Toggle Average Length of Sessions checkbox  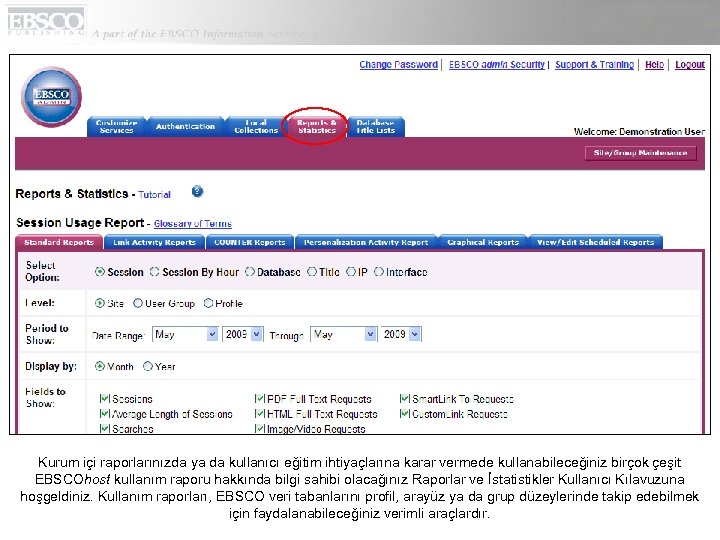pyautogui.click(x=105, y=413)
